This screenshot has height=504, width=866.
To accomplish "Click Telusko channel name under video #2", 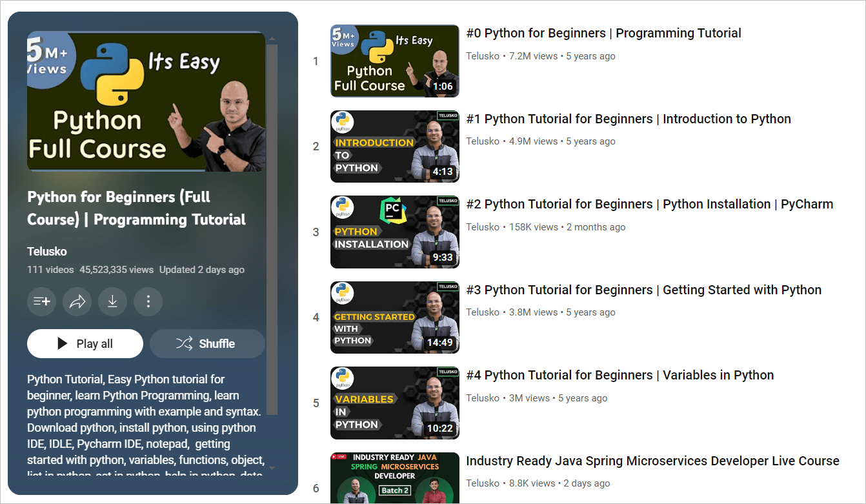I will (483, 227).
